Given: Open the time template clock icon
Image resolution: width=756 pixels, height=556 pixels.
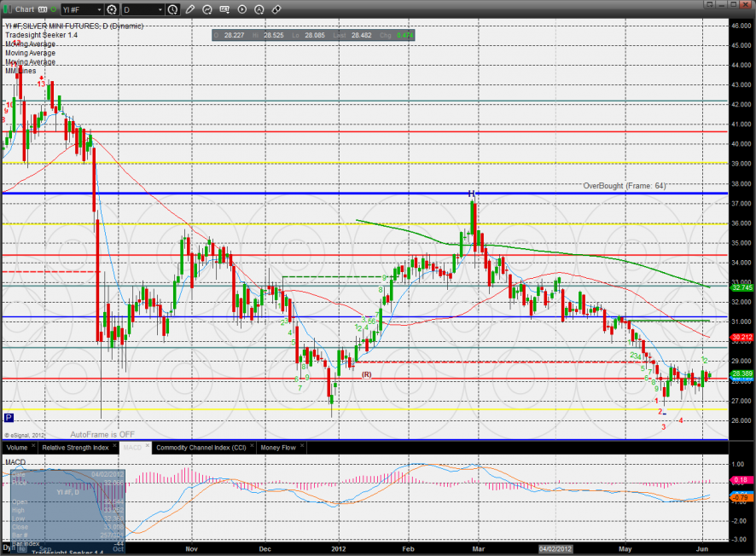Looking at the screenshot, I should tap(172, 9).
